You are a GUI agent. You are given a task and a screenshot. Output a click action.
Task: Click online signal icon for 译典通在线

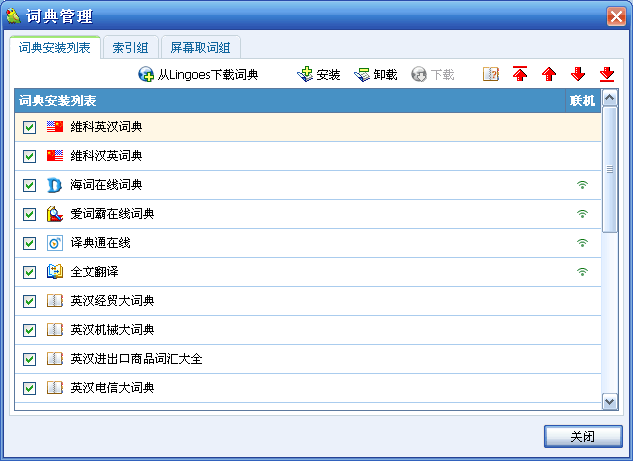click(582, 243)
